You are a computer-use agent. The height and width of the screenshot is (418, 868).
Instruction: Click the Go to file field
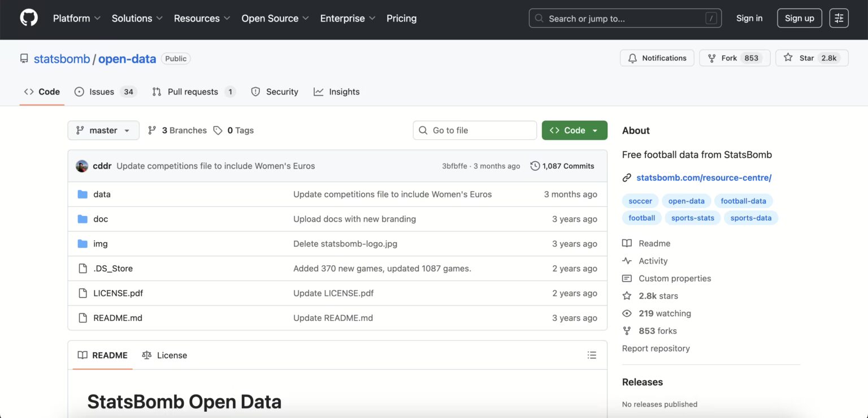(x=475, y=130)
